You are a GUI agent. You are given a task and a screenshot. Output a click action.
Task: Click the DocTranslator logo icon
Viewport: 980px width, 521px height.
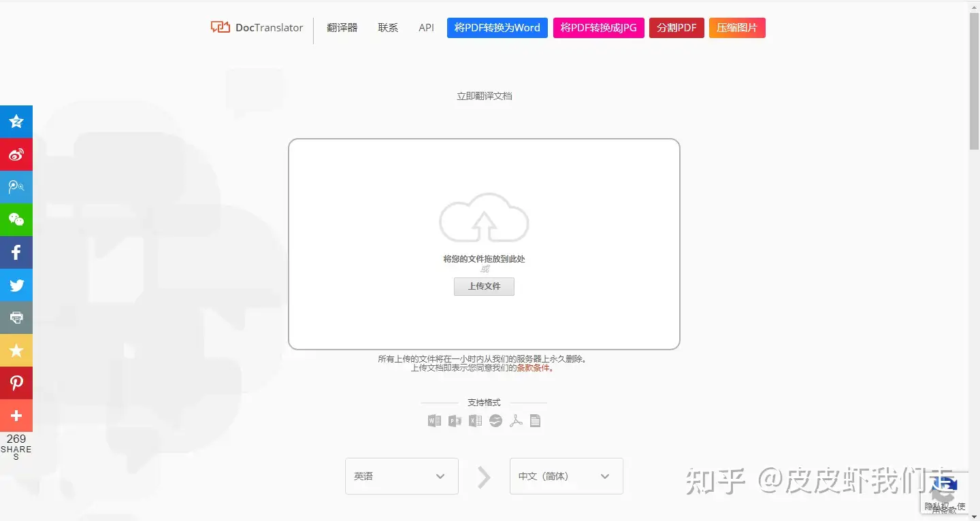click(x=219, y=27)
